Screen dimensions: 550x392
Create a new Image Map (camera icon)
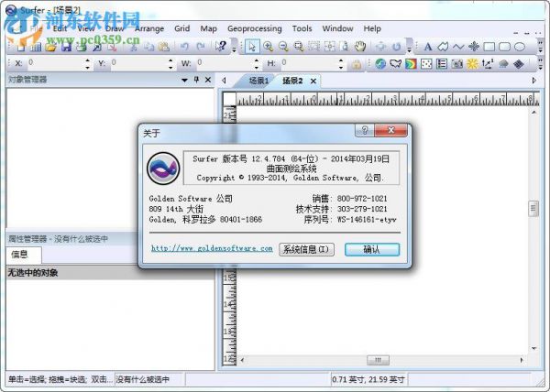457,64
